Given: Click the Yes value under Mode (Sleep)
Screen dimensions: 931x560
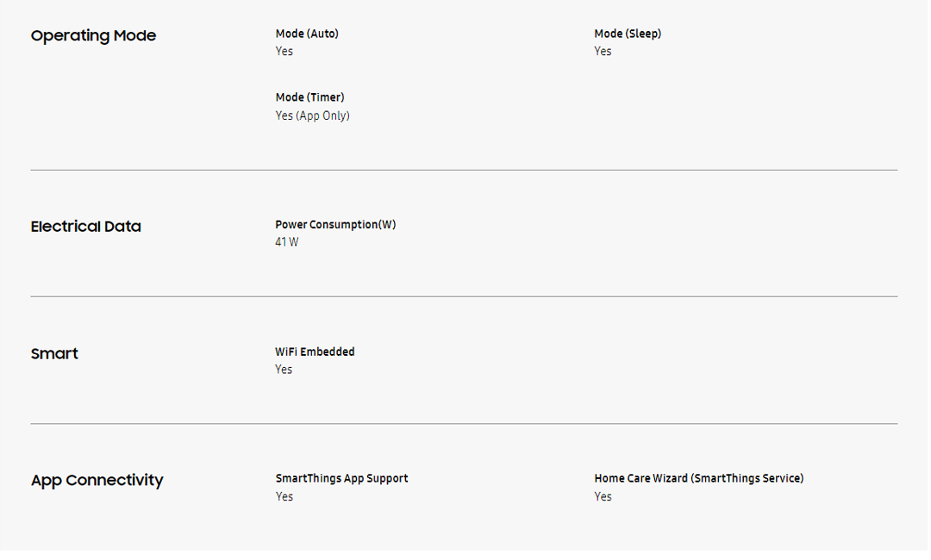Looking at the screenshot, I should [x=603, y=51].
